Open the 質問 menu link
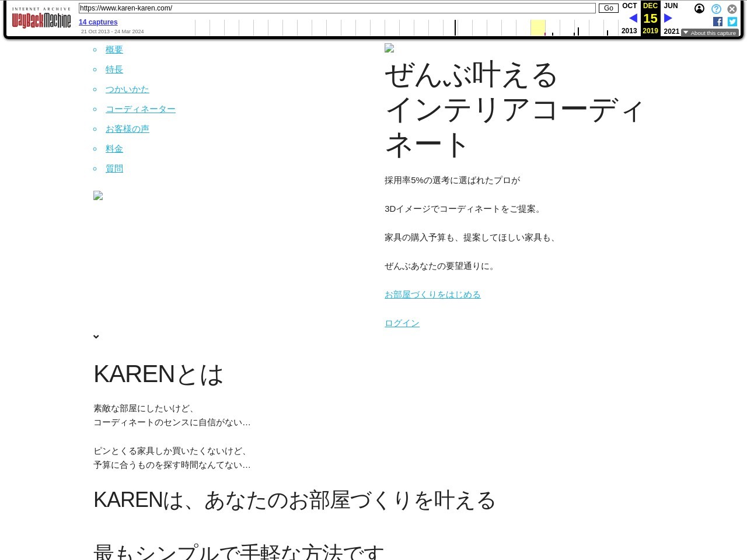Screen dimensions: 747x560 tap(114, 169)
